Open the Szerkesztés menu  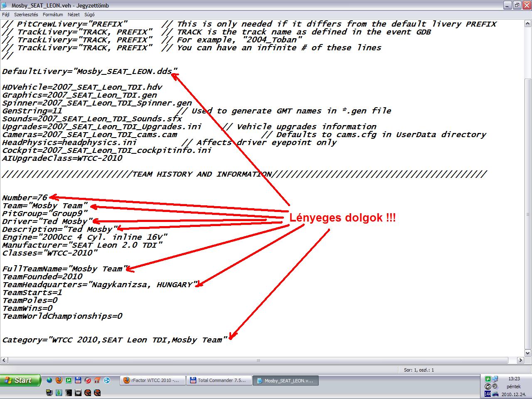[x=26, y=15]
